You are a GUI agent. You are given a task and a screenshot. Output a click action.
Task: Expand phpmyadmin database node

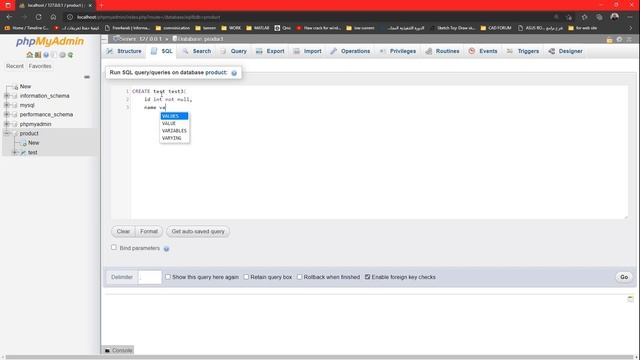coord(7,124)
